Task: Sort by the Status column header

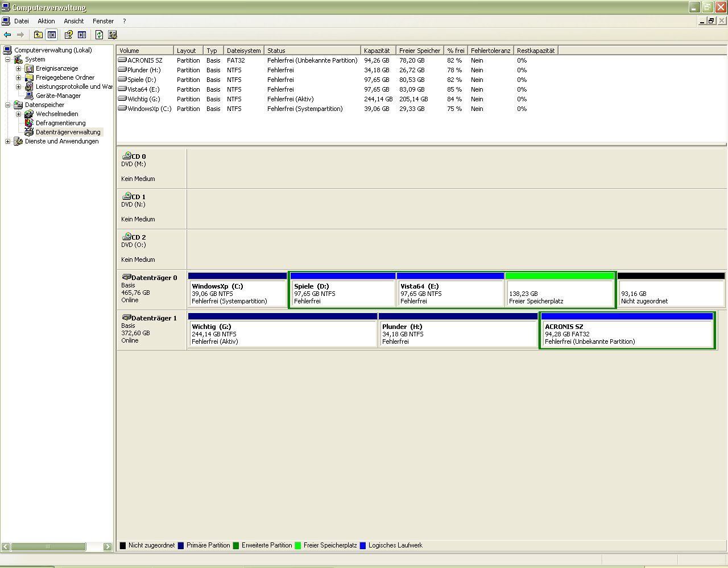Action: point(312,51)
